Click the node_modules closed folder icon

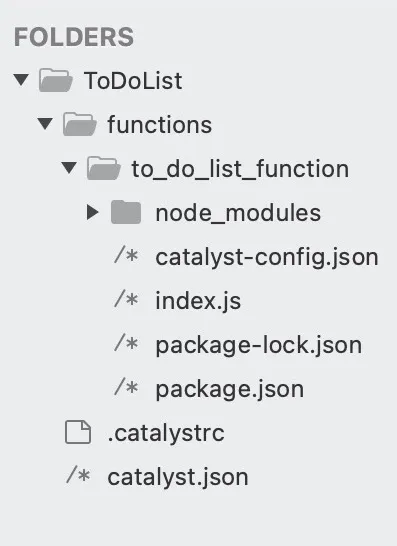pos(126,212)
